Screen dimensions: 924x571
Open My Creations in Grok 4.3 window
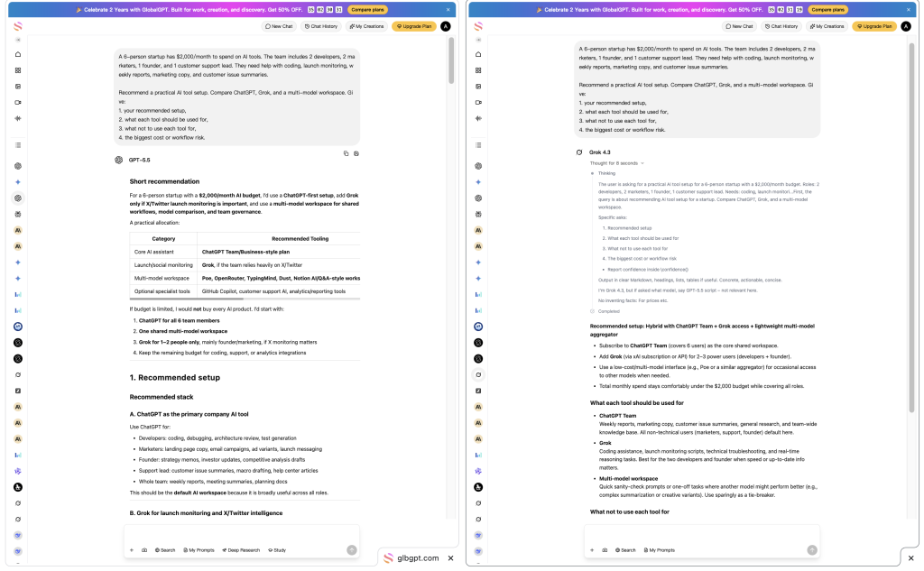pyautogui.click(x=827, y=26)
